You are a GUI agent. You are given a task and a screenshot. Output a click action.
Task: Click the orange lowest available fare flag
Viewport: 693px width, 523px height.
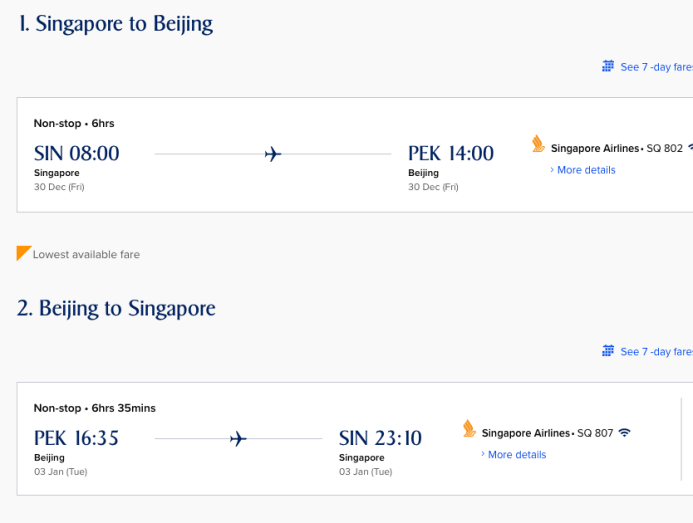[24, 253]
